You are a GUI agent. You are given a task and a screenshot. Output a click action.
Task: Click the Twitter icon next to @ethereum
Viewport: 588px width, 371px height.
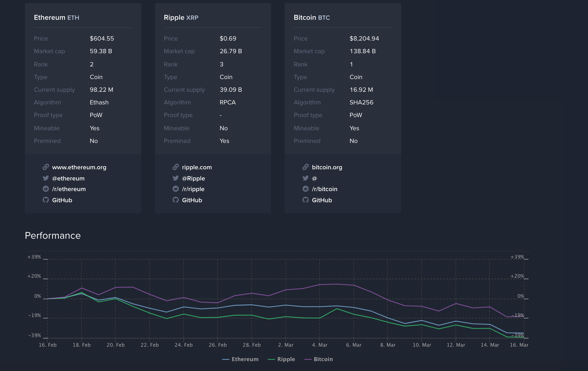coord(46,178)
